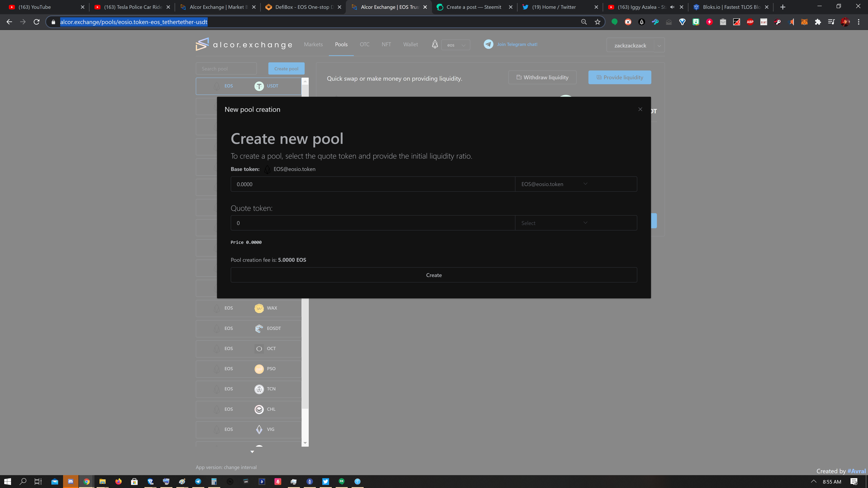Click the VIG token icon in the pool list
This screenshot has width=868, height=488.
pyautogui.click(x=259, y=429)
